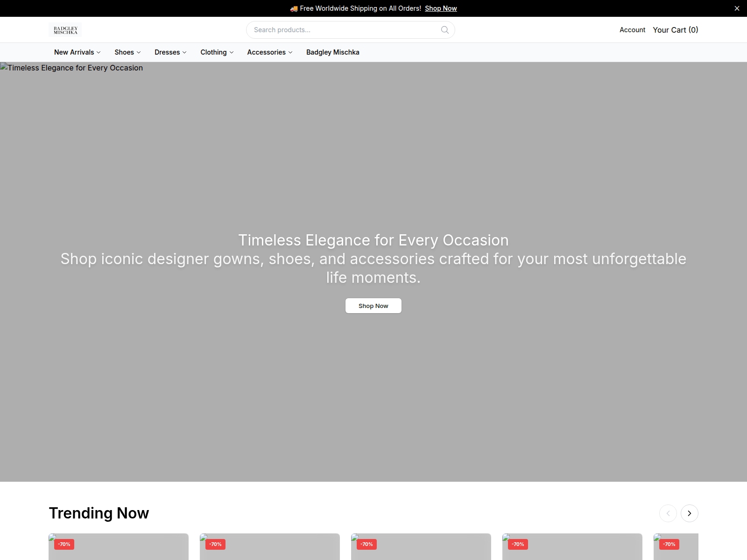Open the third trending product thumbnail
This screenshot has width=747, height=560.
421,547
